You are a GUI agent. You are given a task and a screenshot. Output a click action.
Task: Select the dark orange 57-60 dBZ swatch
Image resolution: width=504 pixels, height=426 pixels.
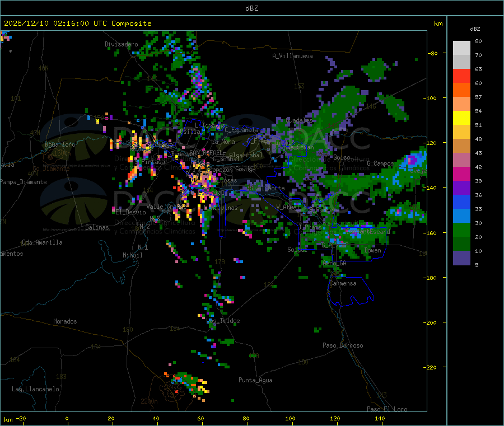tap(461, 90)
